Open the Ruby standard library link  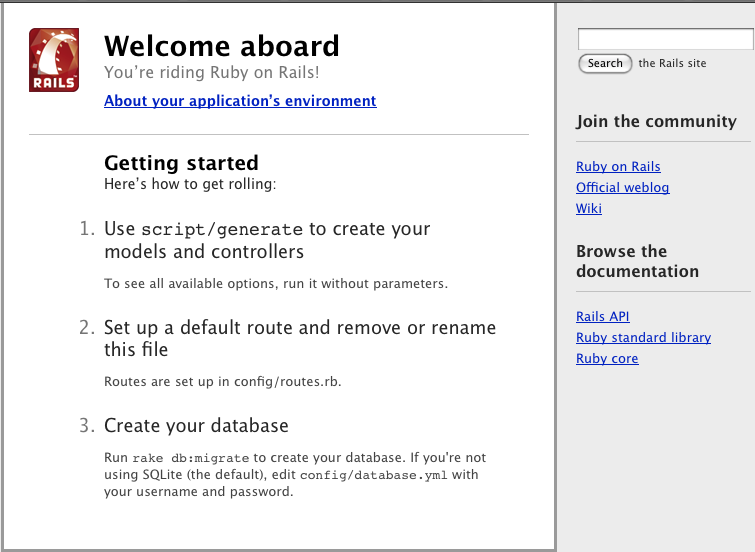(643, 338)
